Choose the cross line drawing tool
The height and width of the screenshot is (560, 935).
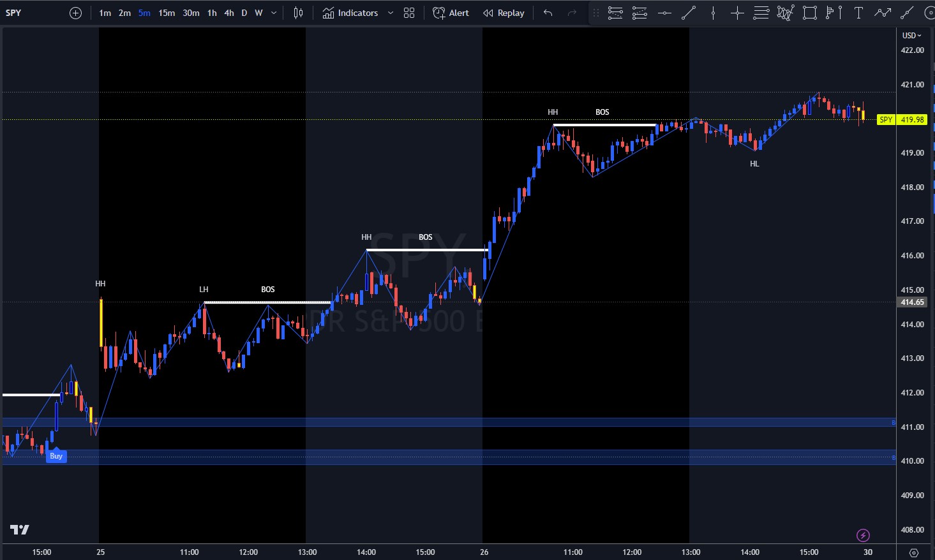[x=737, y=13]
